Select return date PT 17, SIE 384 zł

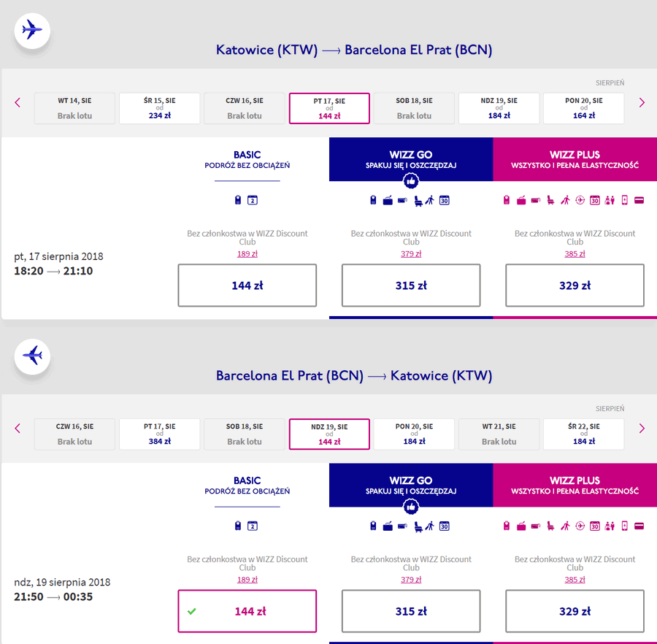tap(160, 434)
